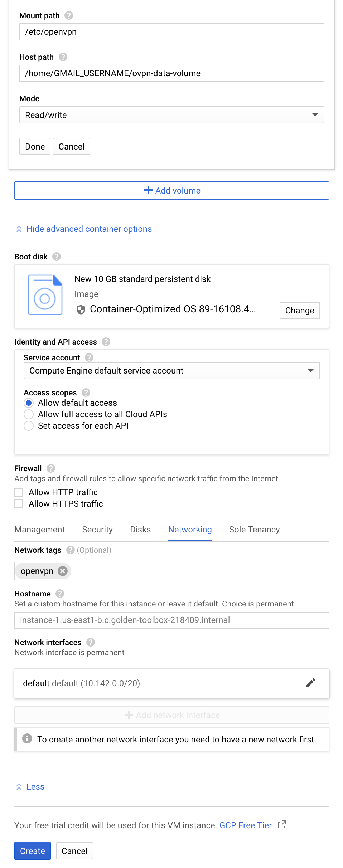Viewport: 343px width, 868px height.
Task: Open the GCP Free Tier external link icon
Action: pyautogui.click(x=282, y=825)
